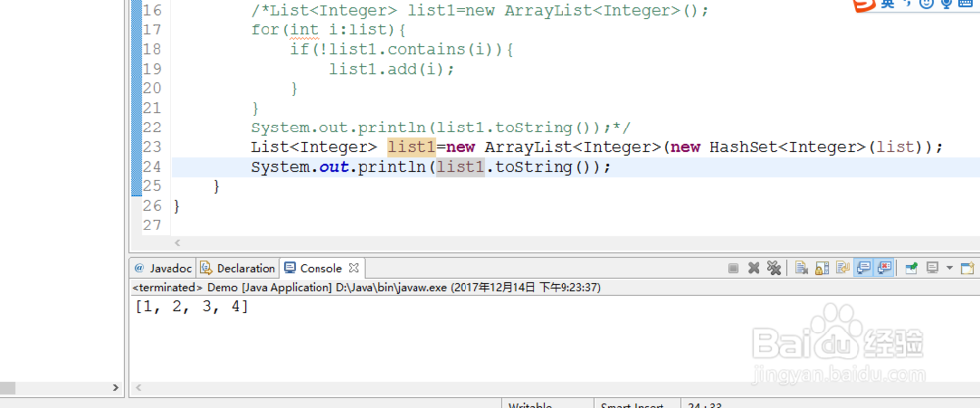980x408 pixels.
Task: Click 'list1.add(i);' on line 19
Action: click(x=392, y=69)
